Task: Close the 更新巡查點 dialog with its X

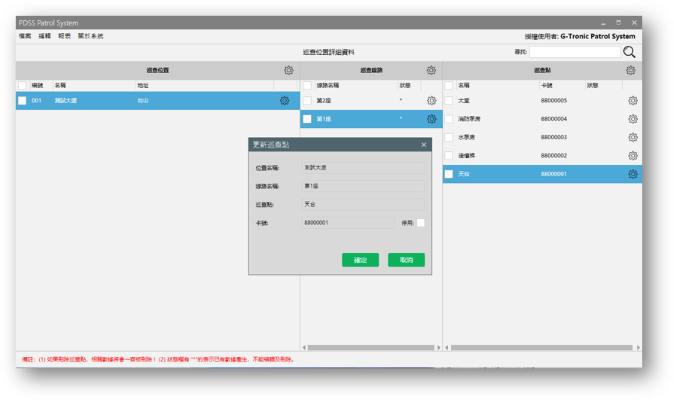Action: point(424,145)
